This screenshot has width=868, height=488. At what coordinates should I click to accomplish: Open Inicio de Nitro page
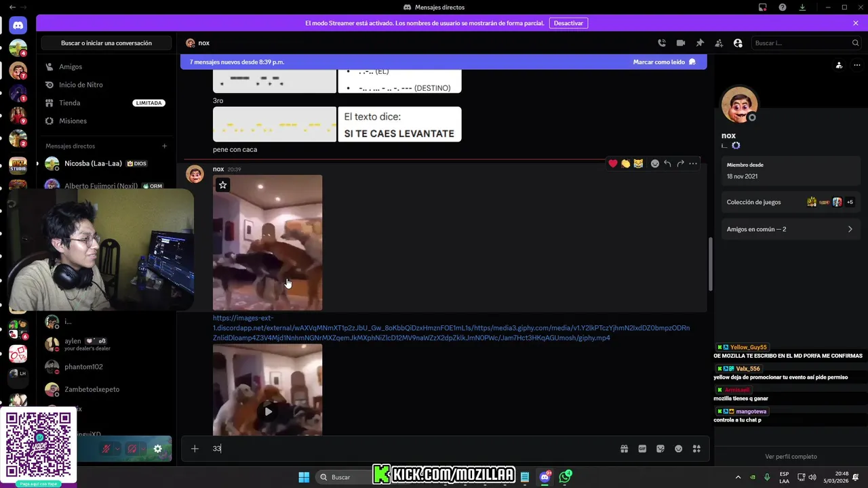click(x=105, y=85)
